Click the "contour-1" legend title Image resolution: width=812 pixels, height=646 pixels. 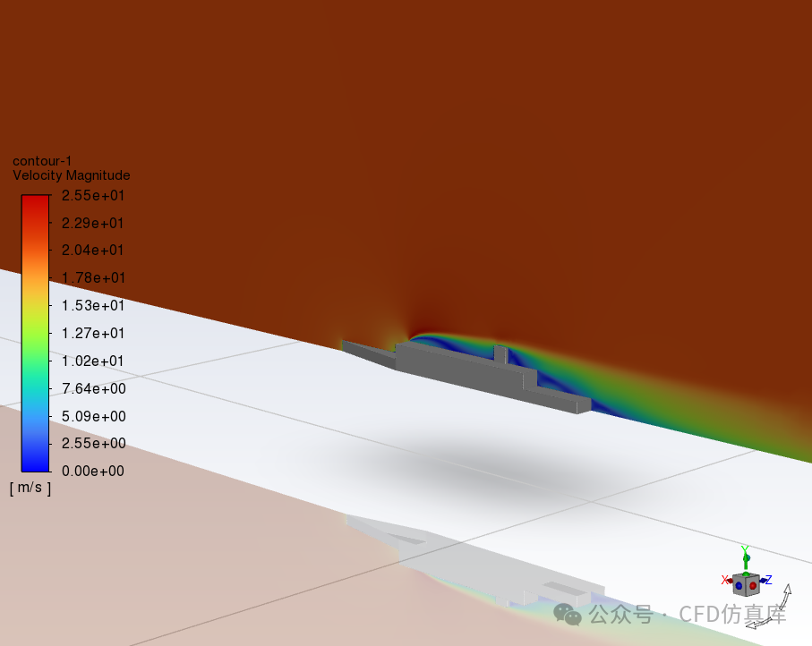pyautogui.click(x=42, y=161)
